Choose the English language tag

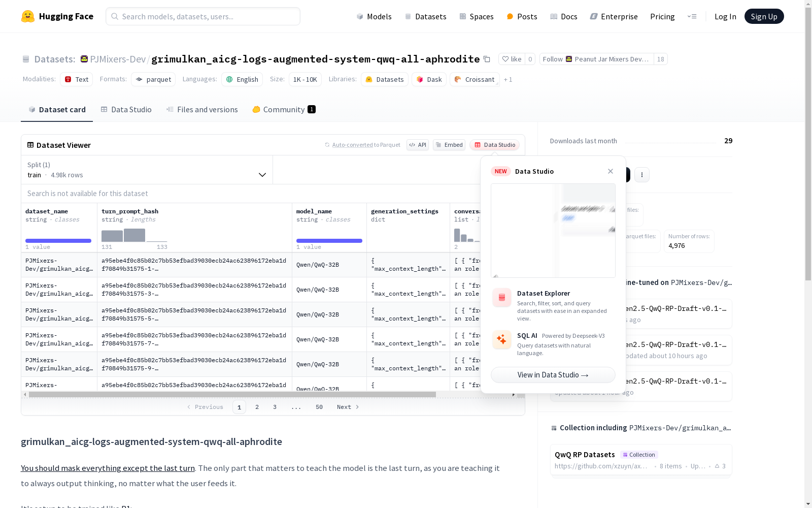pos(242,79)
